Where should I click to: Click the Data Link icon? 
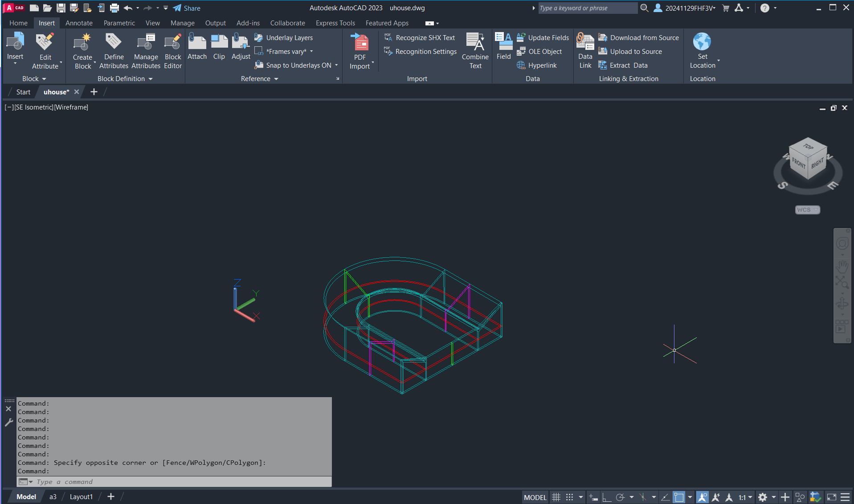tap(585, 42)
